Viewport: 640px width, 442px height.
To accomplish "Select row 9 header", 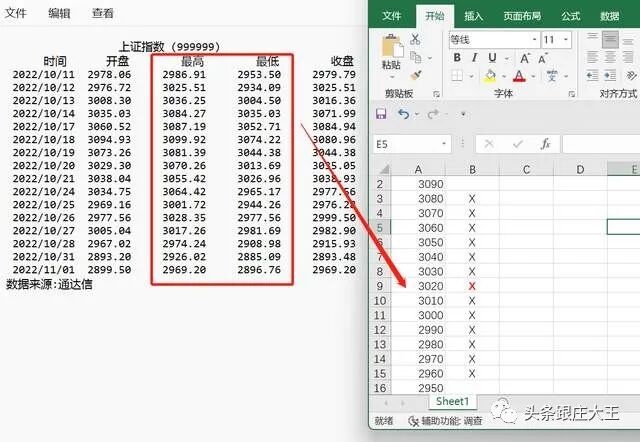I will click(380, 286).
